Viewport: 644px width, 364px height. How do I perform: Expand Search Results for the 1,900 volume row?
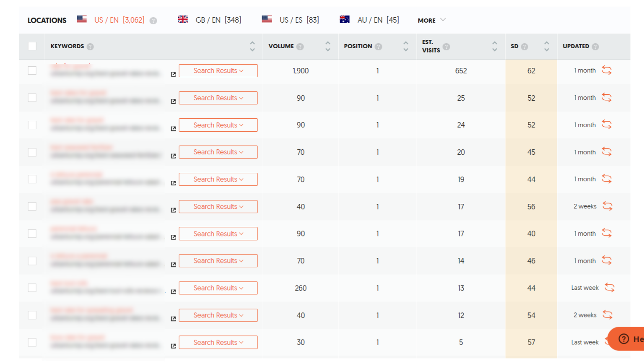tap(218, 70)
